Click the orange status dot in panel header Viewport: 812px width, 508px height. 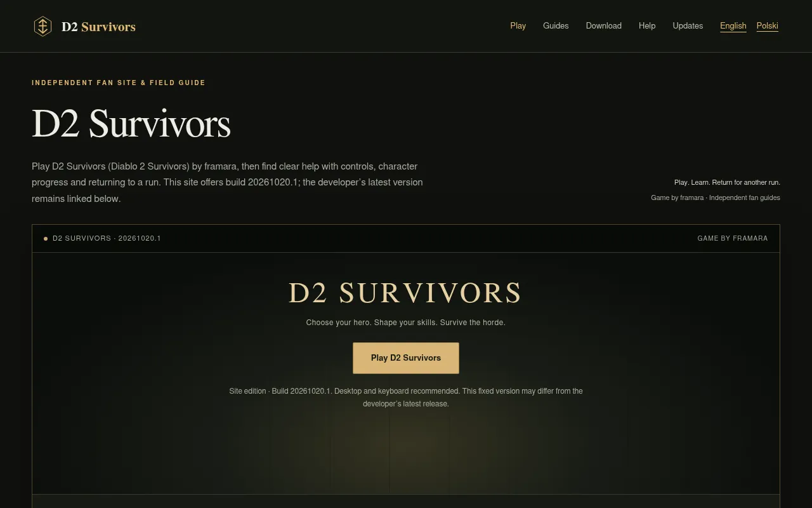[x=46, y=239]
